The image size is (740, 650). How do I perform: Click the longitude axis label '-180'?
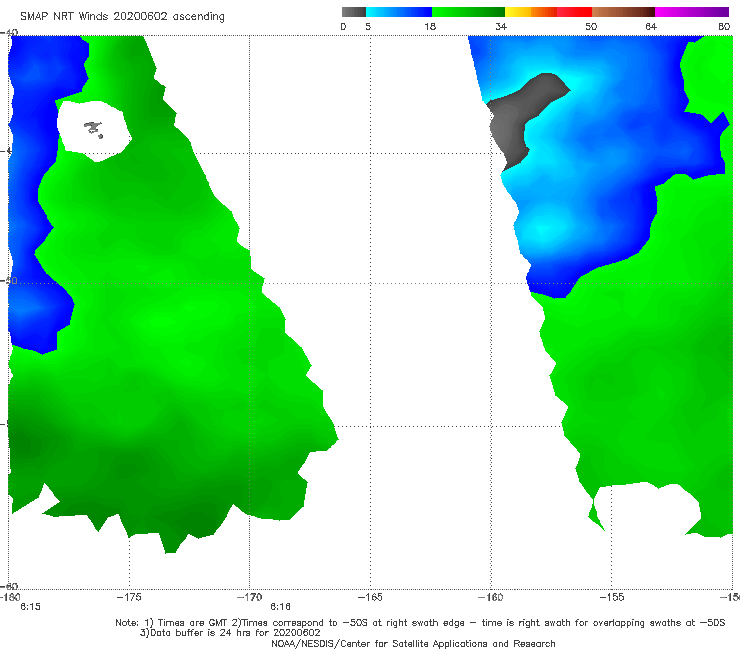coord(10,597)
